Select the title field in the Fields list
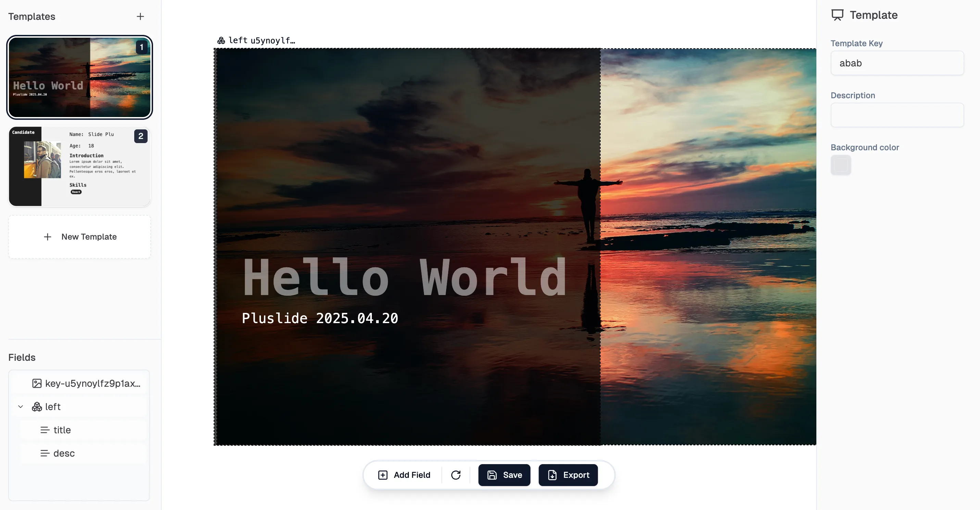The height and width of the screenshot is (510, 980). point(62,430)
